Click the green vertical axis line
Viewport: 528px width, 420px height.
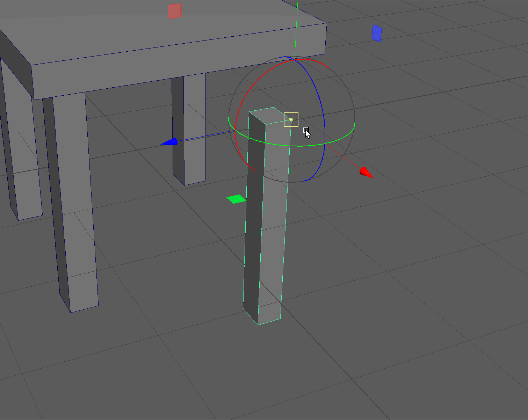(296, 28)
